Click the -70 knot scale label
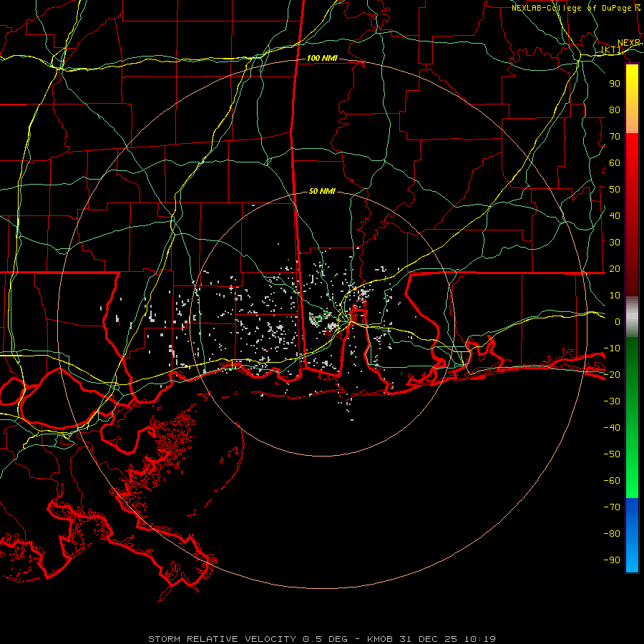 click(x=612, y=507)
